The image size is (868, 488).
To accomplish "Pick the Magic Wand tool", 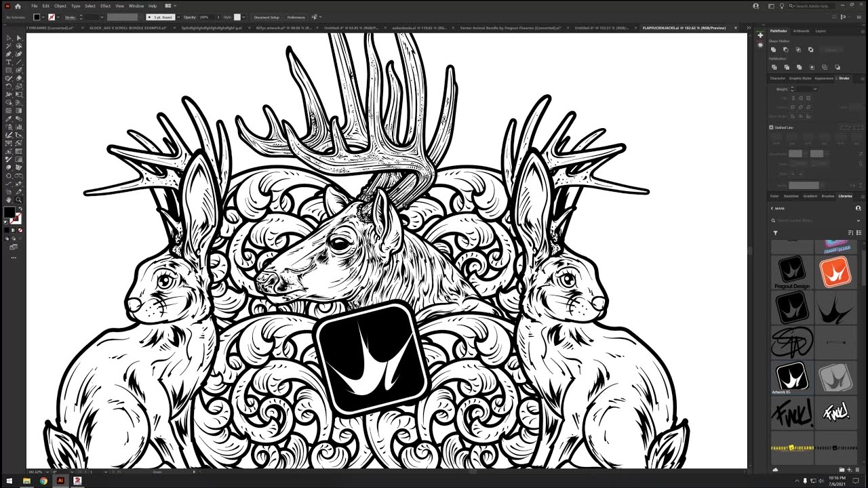I will (8, 46).
